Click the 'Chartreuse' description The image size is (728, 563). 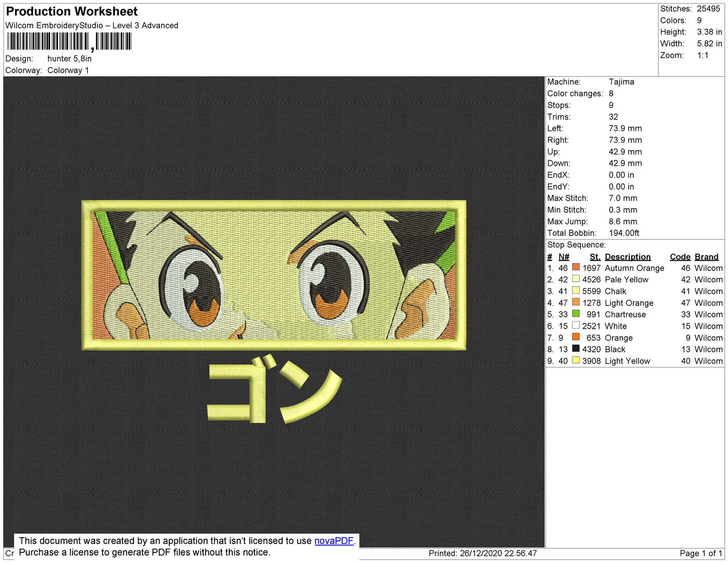(x=625, y=314)
